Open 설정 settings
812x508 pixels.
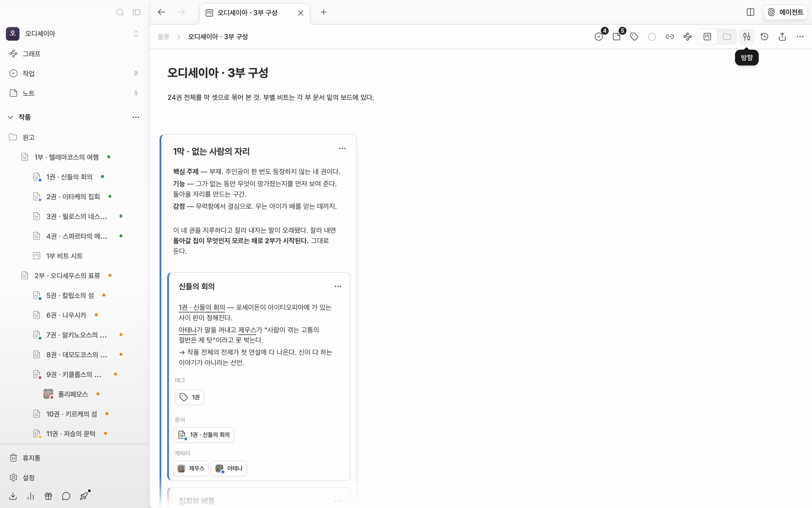74,478
